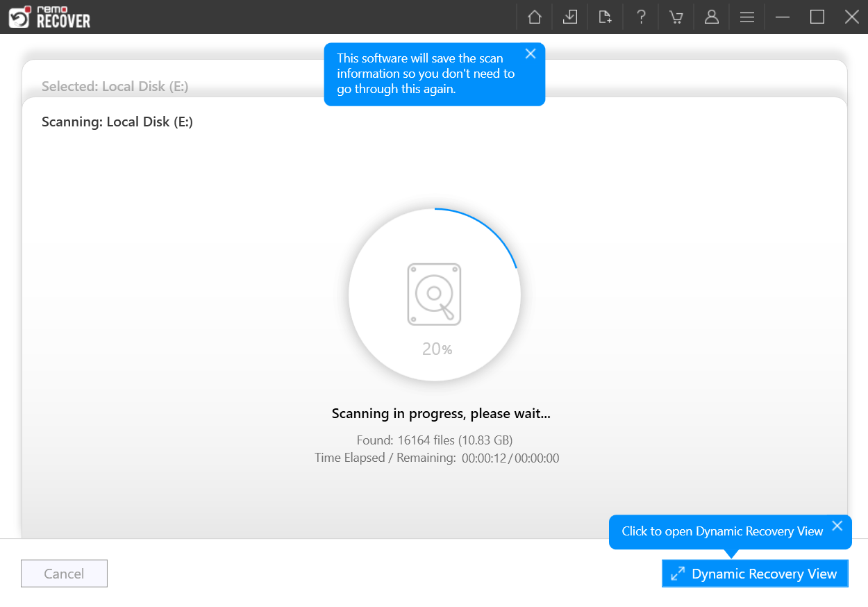This screenshot has width=868, height=607.
Task: Click the Click to open Dynamic Recovery View tooltip
Action: pos(722,531)
